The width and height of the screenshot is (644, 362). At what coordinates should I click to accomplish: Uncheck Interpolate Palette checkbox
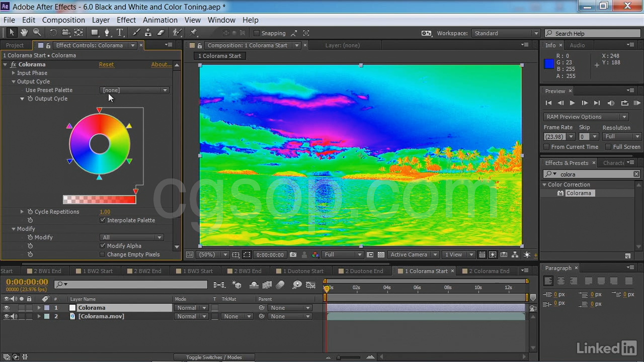(103, 220)
